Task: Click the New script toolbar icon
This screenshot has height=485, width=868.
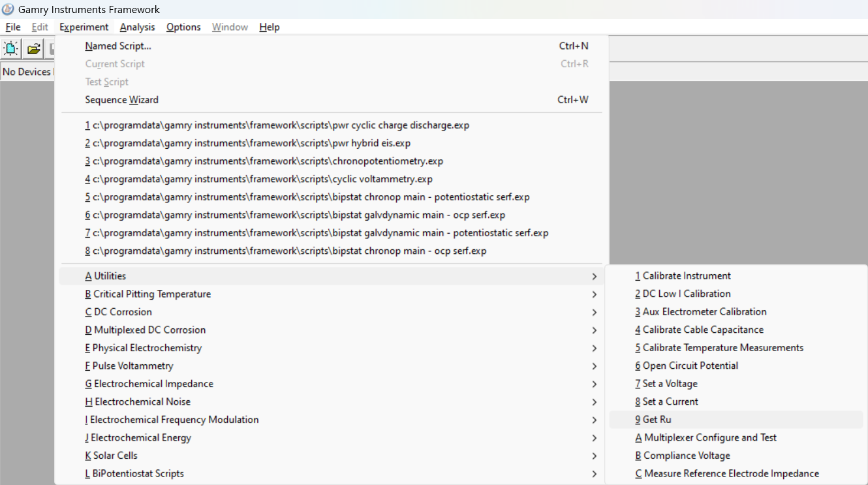Action: 11,49
